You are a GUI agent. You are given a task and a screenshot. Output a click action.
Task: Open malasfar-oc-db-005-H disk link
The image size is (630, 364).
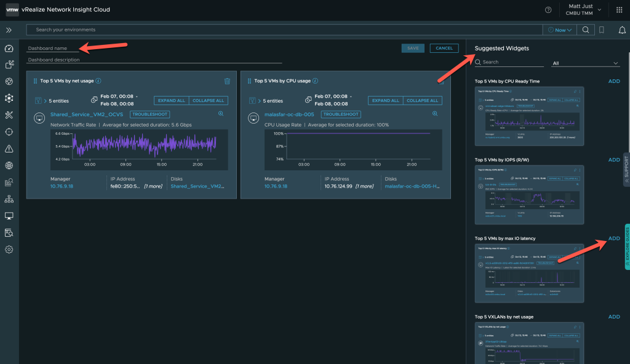tap(412, 186)
